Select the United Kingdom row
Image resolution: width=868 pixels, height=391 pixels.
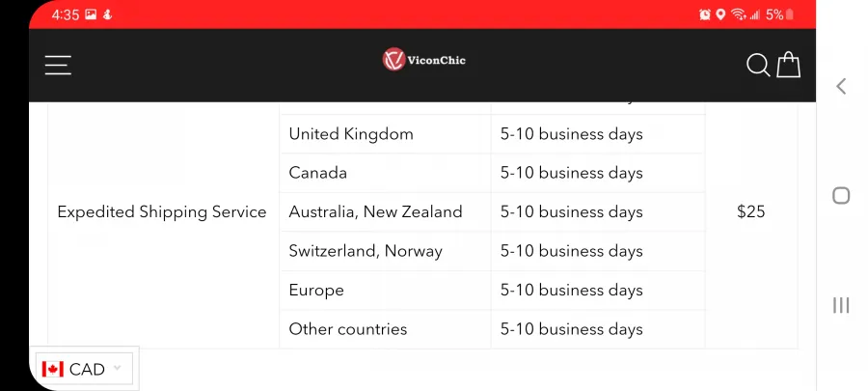492,134
